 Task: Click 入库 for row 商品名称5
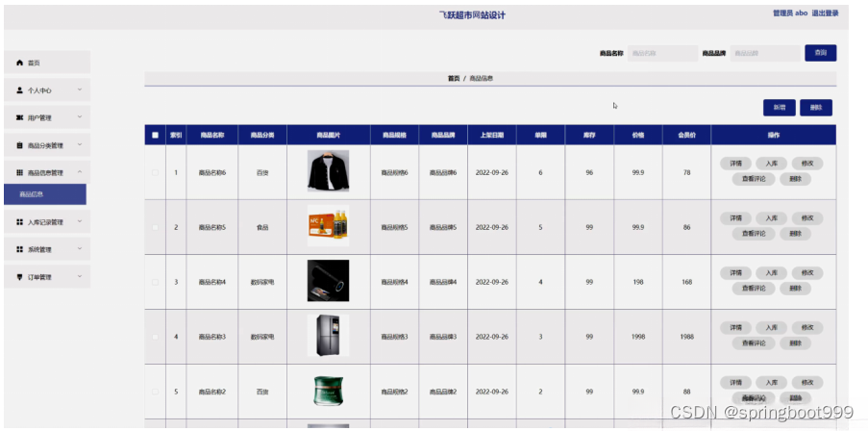click(771, 218)
